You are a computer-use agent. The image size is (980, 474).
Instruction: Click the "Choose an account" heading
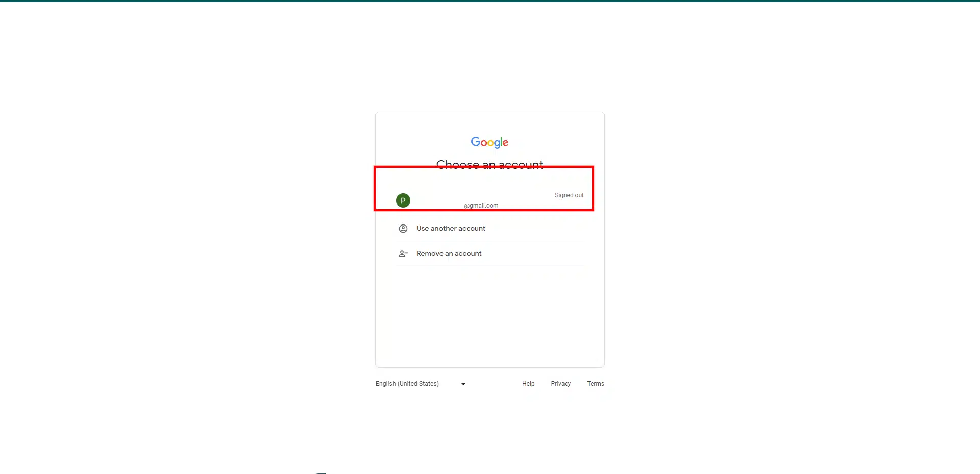[x=489, y=164]
